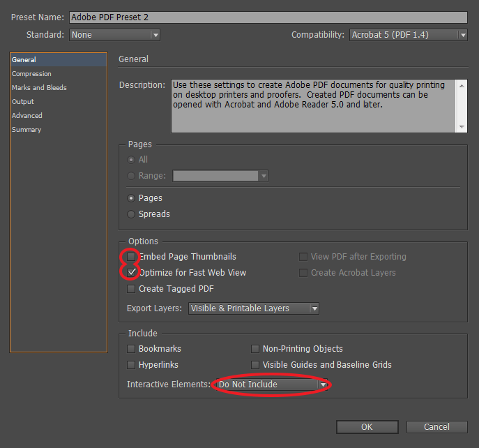Enable Non-Printing Objects checkbox
This screenshot has width=479, height=448.
click(x=255, y=349)
